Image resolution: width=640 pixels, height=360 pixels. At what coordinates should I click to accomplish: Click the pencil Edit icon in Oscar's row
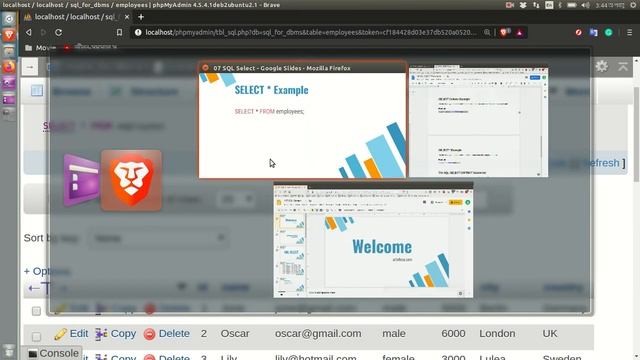[x=60, y=334]
